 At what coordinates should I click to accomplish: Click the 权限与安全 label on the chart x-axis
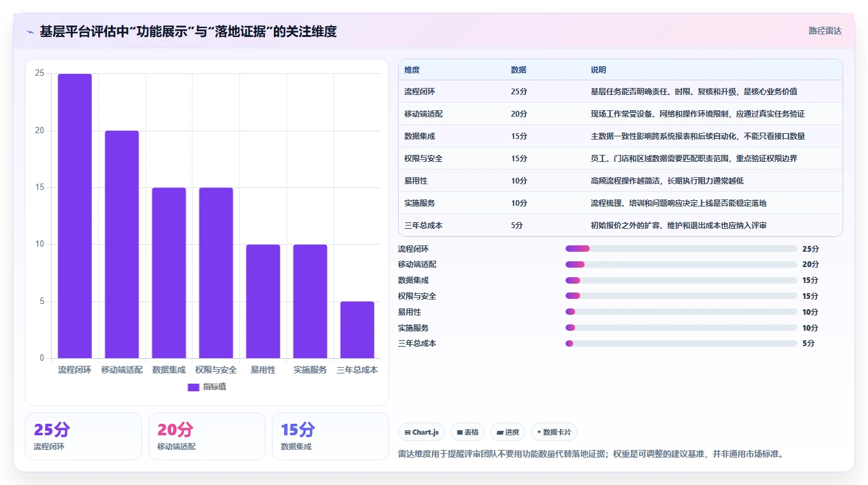[216, 370]
